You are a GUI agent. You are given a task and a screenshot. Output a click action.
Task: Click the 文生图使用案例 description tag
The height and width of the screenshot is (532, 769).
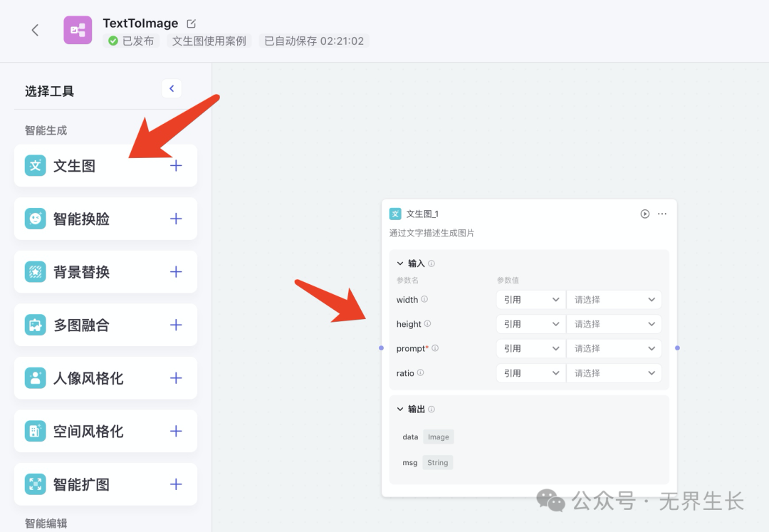[209, 41]
